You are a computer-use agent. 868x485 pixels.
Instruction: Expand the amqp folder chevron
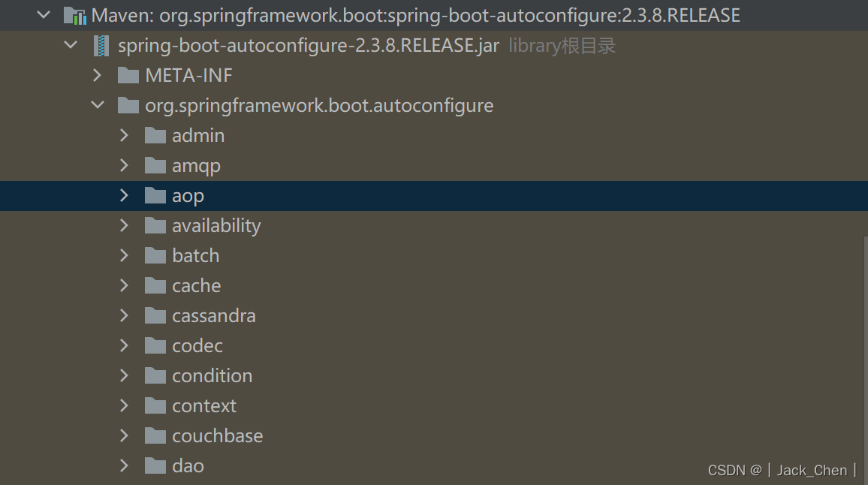click(x=124, y=165)
